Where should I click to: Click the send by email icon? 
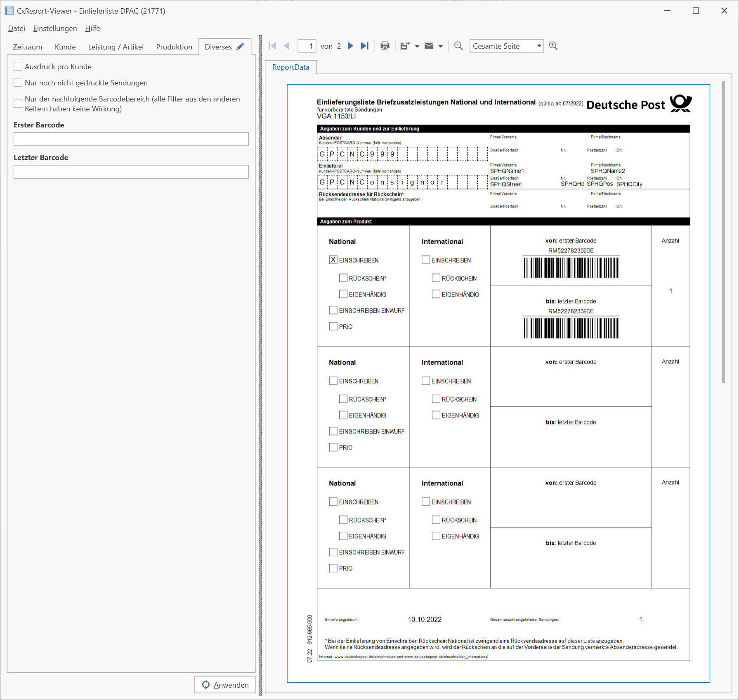[429, 46]
